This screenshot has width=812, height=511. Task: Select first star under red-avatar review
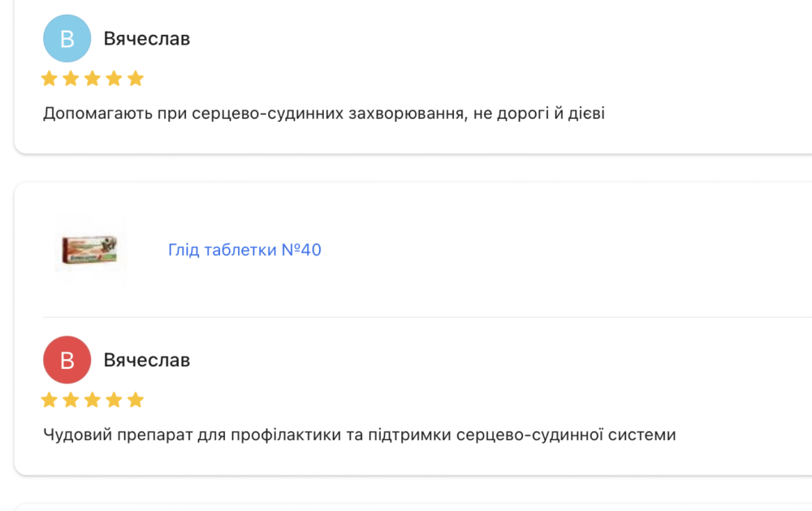[50, 400]
